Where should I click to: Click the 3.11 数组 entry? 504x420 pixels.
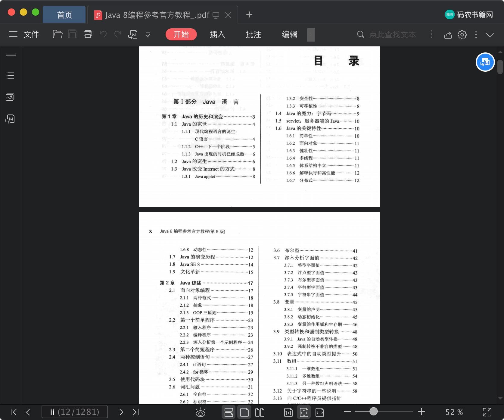pos(315,361)
